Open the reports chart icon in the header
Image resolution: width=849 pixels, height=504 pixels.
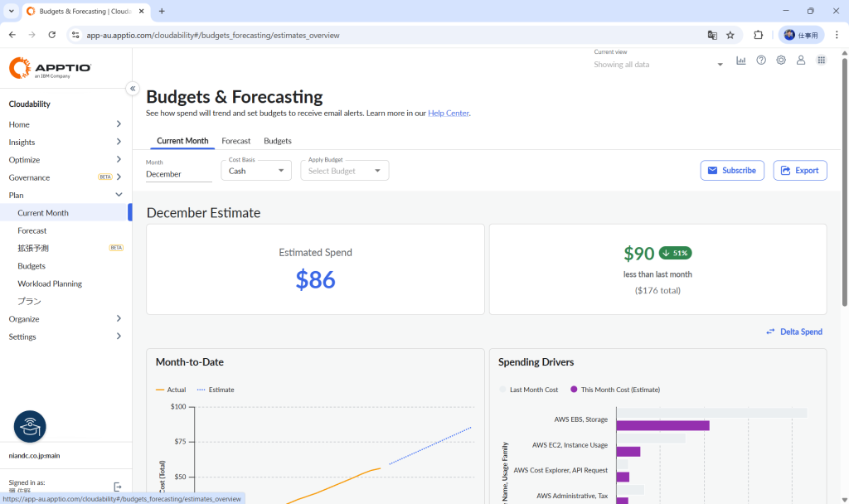[740, 61]
